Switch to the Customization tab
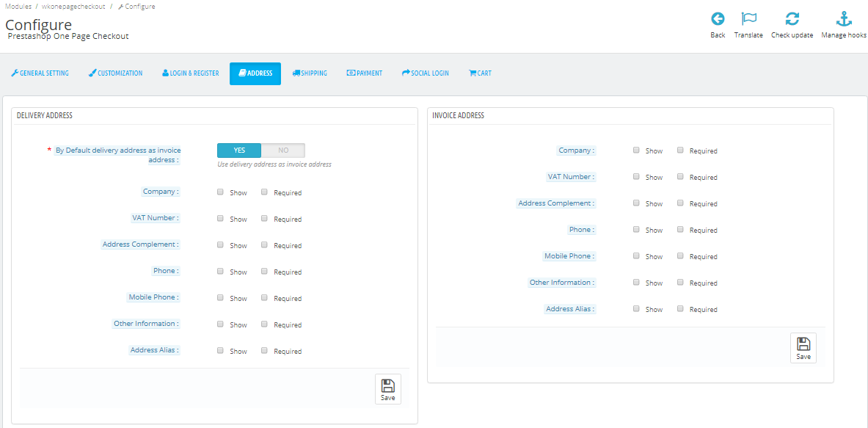 point(116,73)
